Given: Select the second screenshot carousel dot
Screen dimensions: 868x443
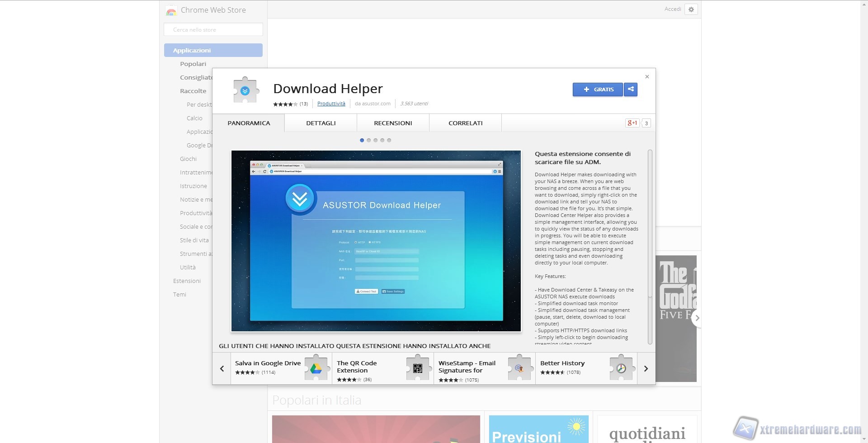Looking at the screenshot, I should [369, 140].
